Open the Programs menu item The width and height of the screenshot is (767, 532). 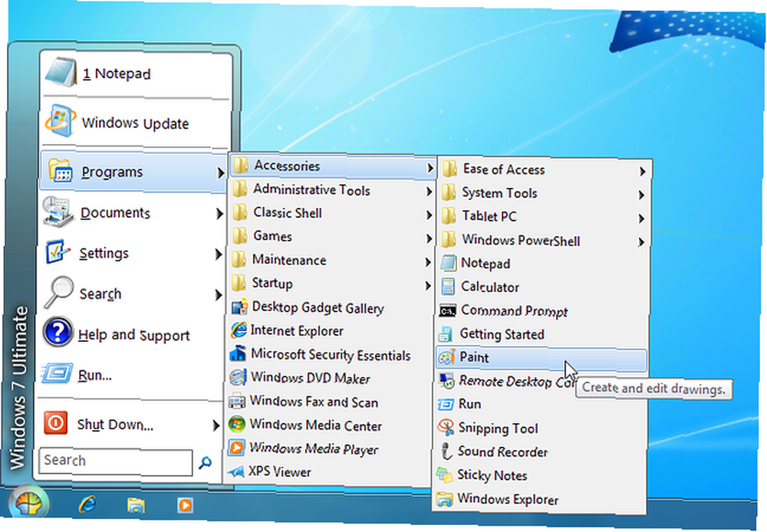(133, 172)
